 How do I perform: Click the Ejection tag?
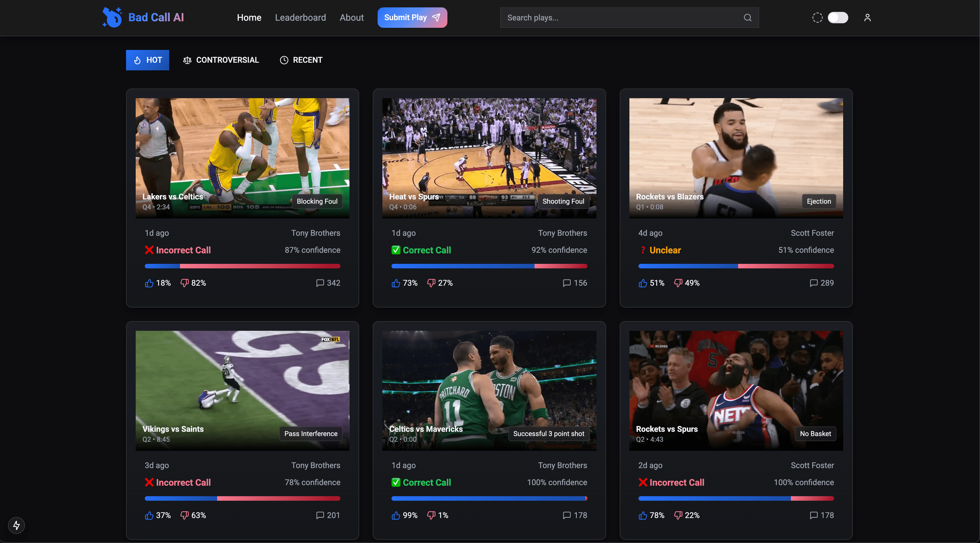click(x=819, y=201)
